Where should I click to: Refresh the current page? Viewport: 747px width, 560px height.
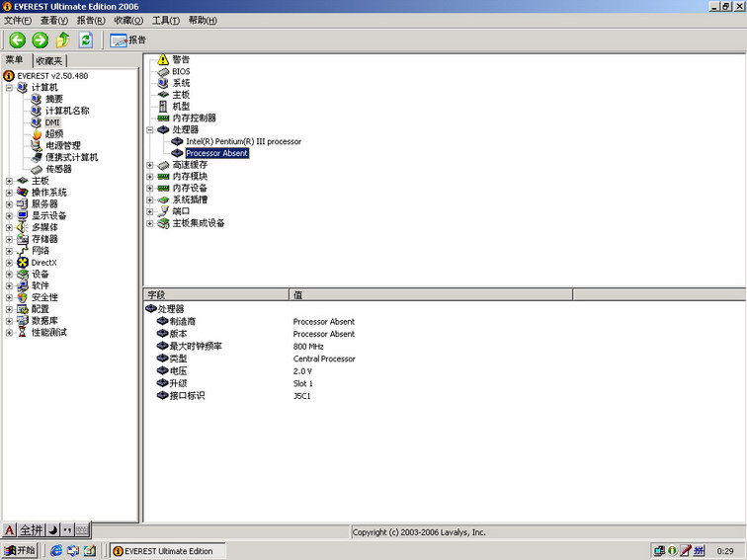tap(86, 40)
